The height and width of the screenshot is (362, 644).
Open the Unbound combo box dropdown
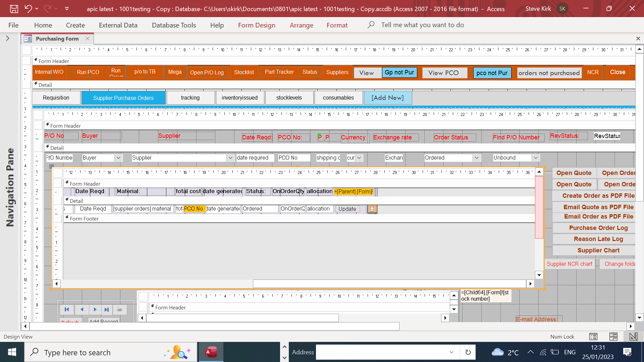point(536,158)
